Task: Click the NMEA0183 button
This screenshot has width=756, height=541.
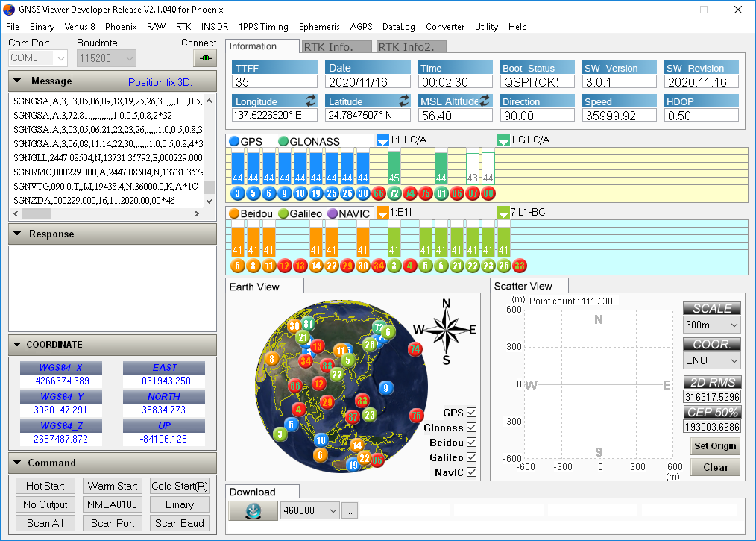Action: [x=113, y=504]
